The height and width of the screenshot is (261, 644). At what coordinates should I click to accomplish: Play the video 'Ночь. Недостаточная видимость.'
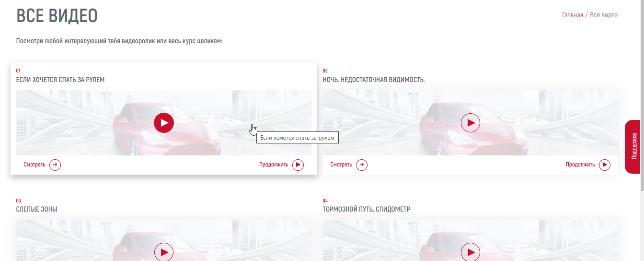471,123
